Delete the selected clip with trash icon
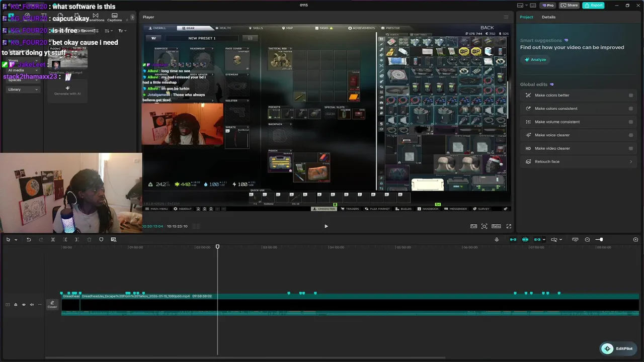The width and height of the screenshot is (644, 362). tap(89, 239)
